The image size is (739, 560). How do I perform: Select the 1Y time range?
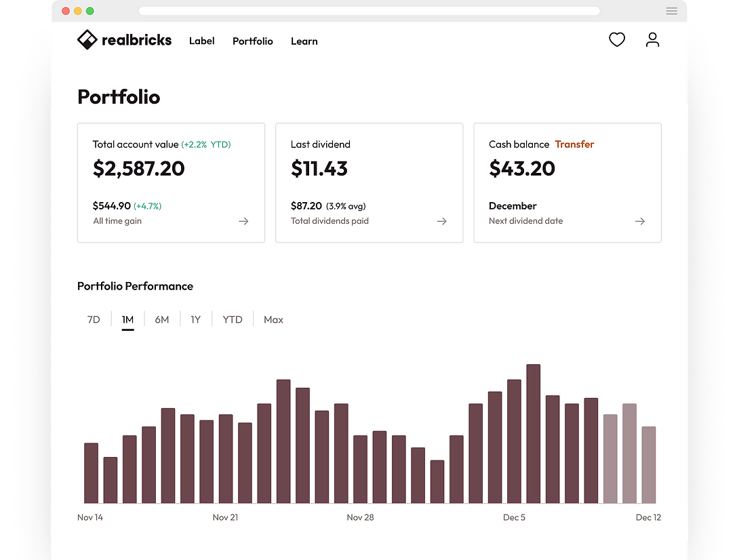tap(195, 319)
